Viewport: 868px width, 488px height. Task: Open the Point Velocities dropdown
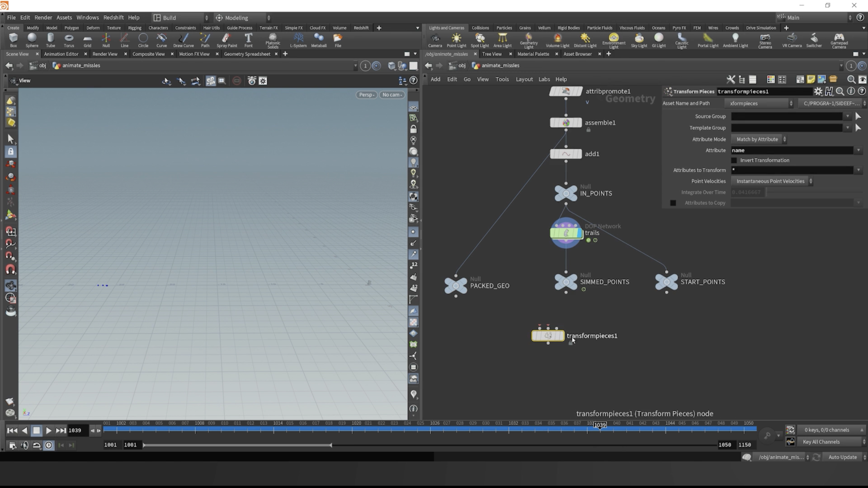click(772, 181)
